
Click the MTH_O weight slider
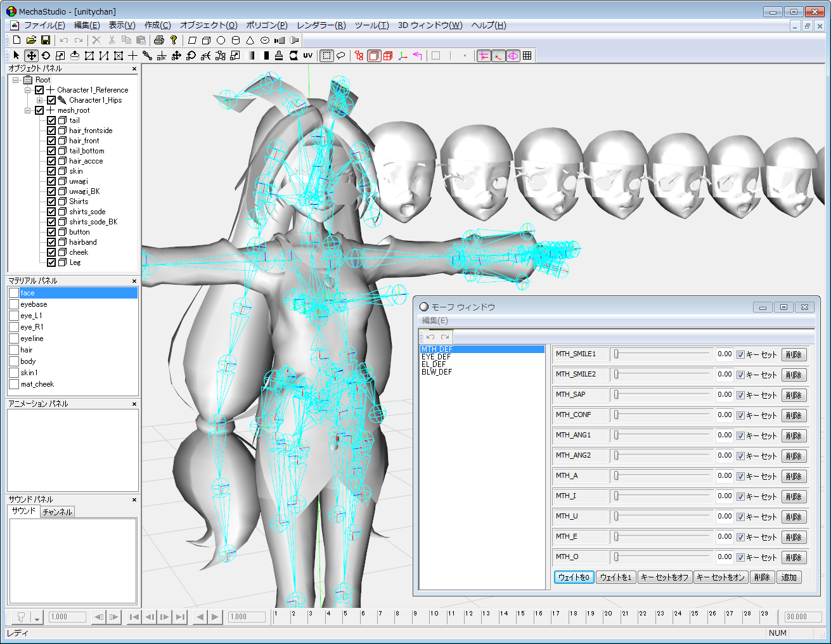pos(662,557)
